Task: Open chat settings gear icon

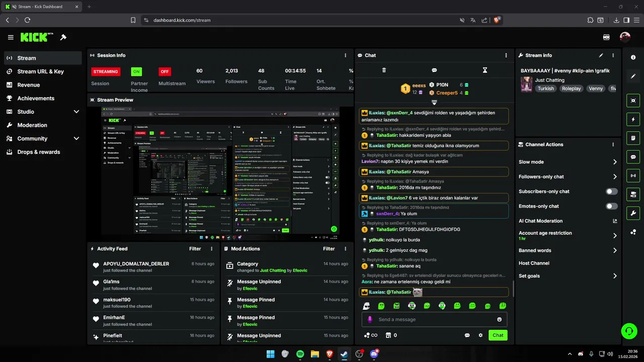Action: [x=480, y=335]
